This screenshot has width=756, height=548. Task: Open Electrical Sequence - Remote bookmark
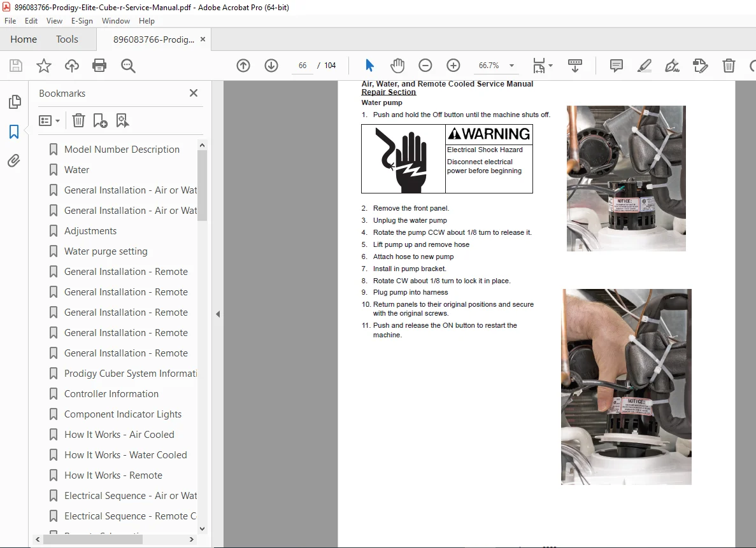tap(130, 516)
